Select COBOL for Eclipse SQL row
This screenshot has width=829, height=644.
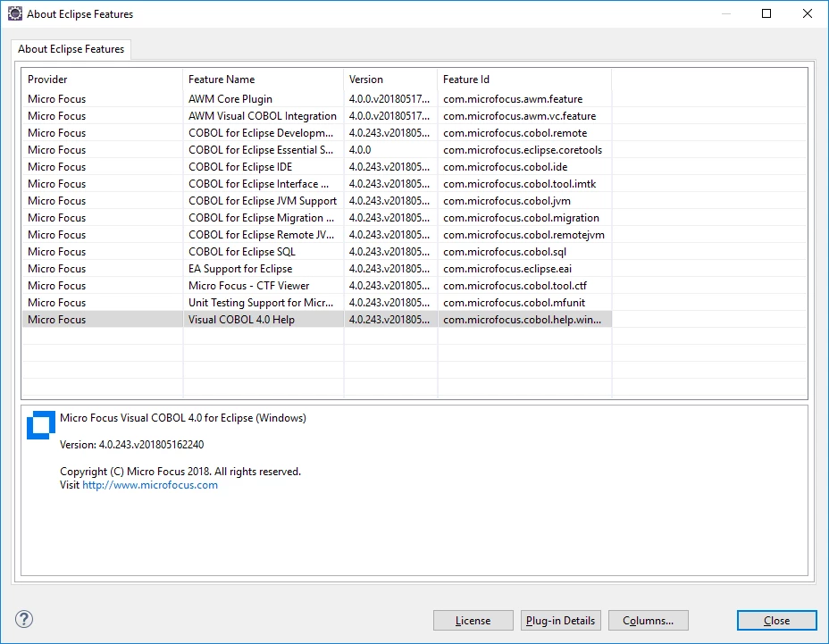(x=317, y=252)
